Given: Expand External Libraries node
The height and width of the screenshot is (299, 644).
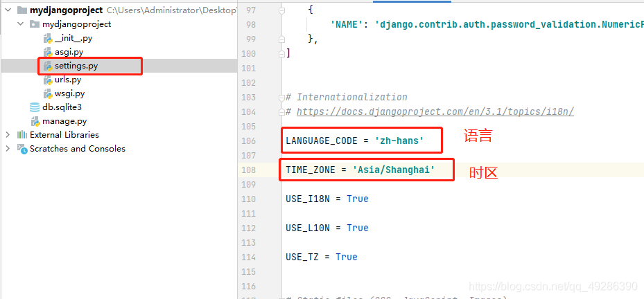Looking at the screenshot, I should (8, 135).
